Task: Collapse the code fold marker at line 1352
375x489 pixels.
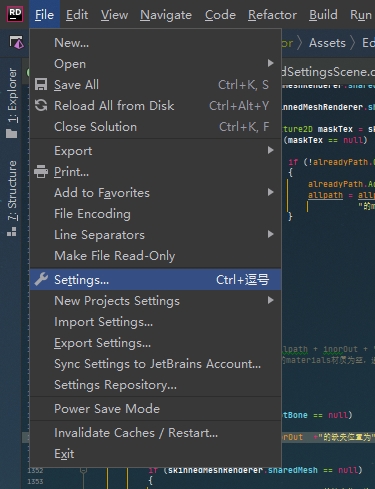Action: click(x=83, y=470)
